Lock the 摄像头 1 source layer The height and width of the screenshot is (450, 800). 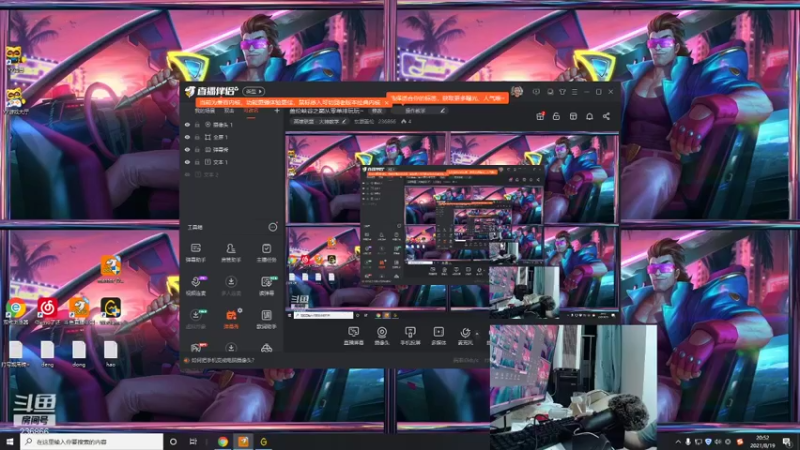click(197, 124)
